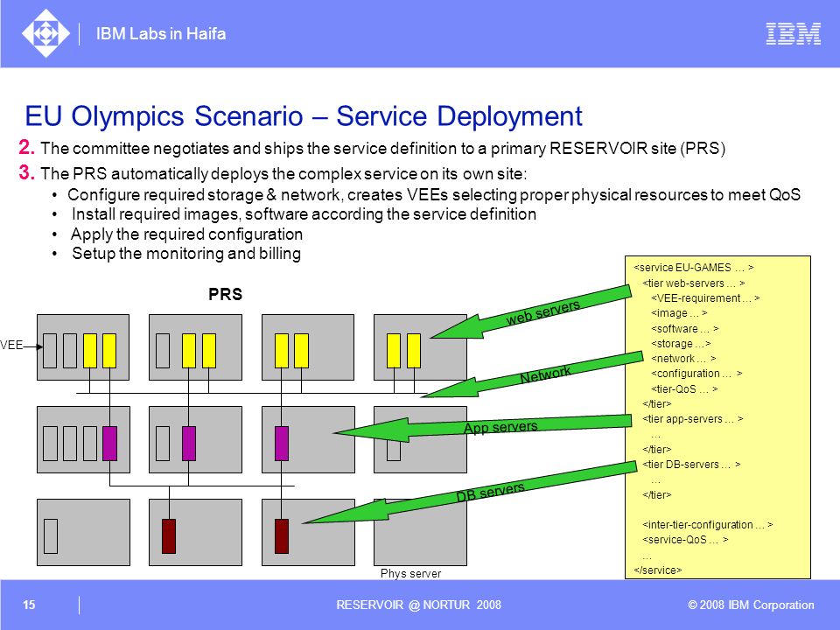Select the bullet 'Install required images, software'
The height and width of the screenshot is (630, 840).
(304, 213)
